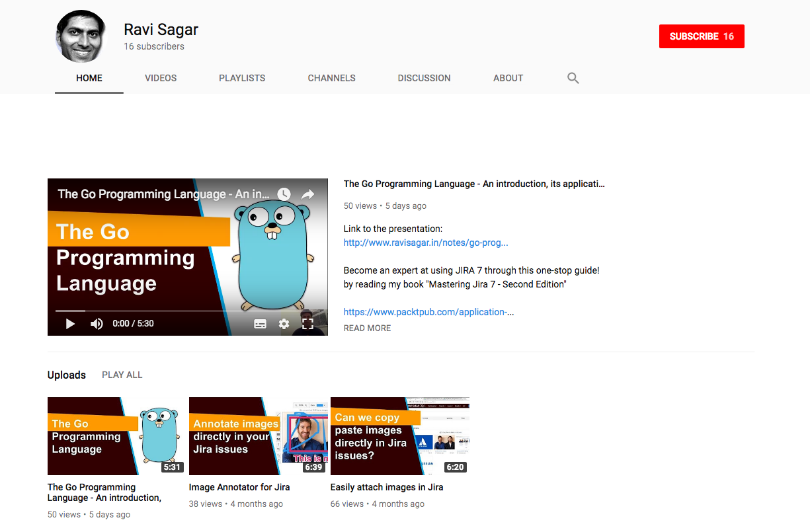Subscribe to the Ravi Sagar channel
Viewport: 810px width, 532px height.
click(702, 36)
